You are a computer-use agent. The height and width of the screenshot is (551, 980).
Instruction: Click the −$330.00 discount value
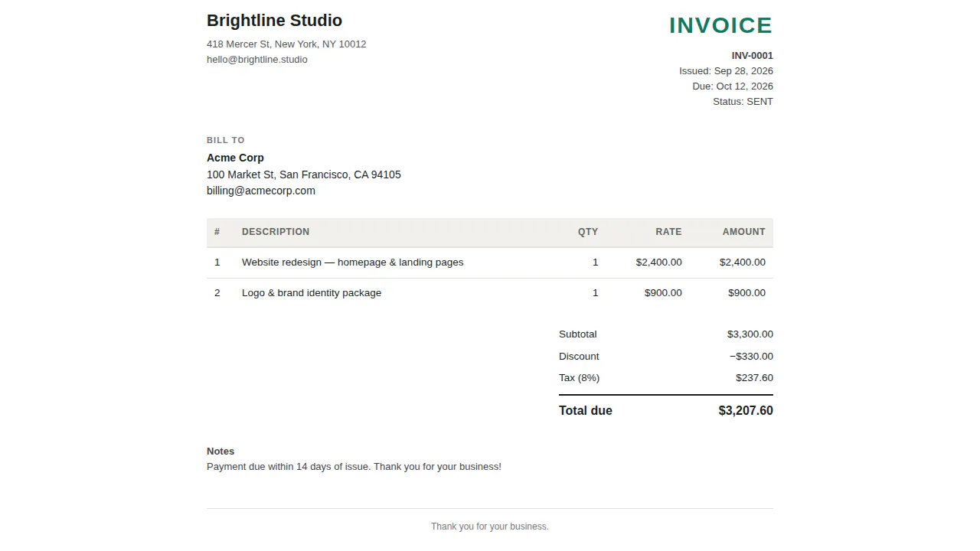tap(751, 357)
